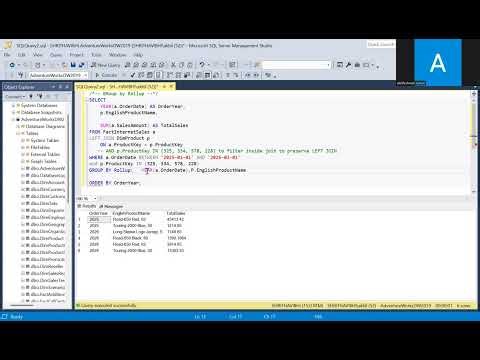
Task: Comment out the selected lines
Action: pyautogui.click(x=228, y=75)
